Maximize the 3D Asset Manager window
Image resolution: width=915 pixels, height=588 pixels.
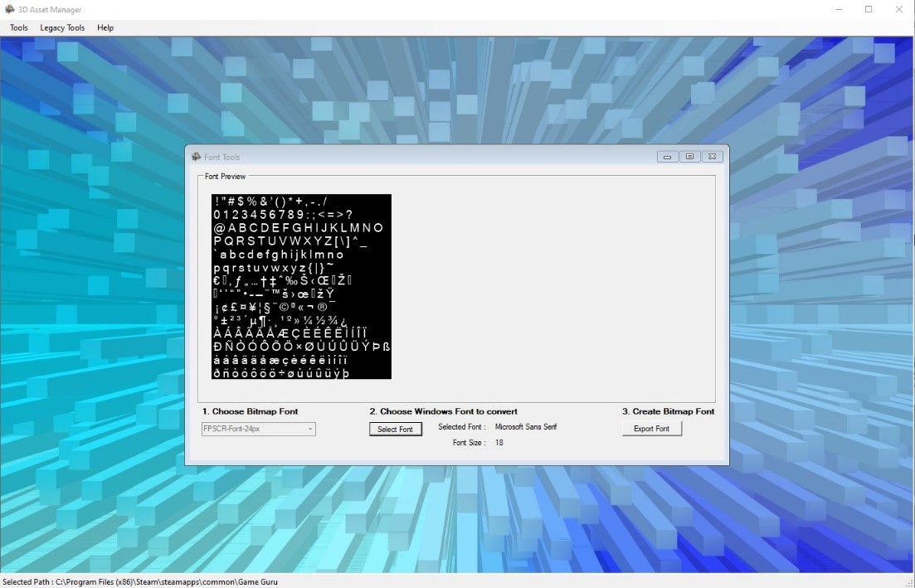[x=869, y=9]
